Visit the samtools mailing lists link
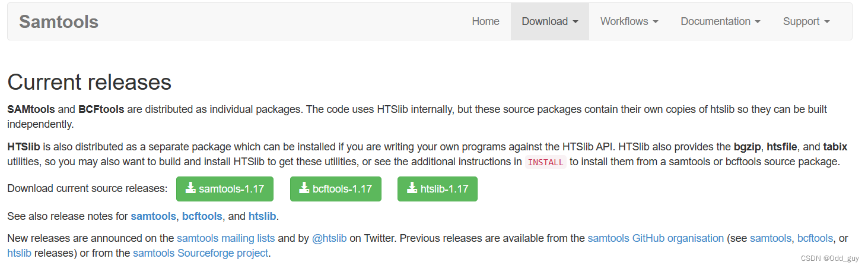This screenshot has width=868, height=268. 225,238
